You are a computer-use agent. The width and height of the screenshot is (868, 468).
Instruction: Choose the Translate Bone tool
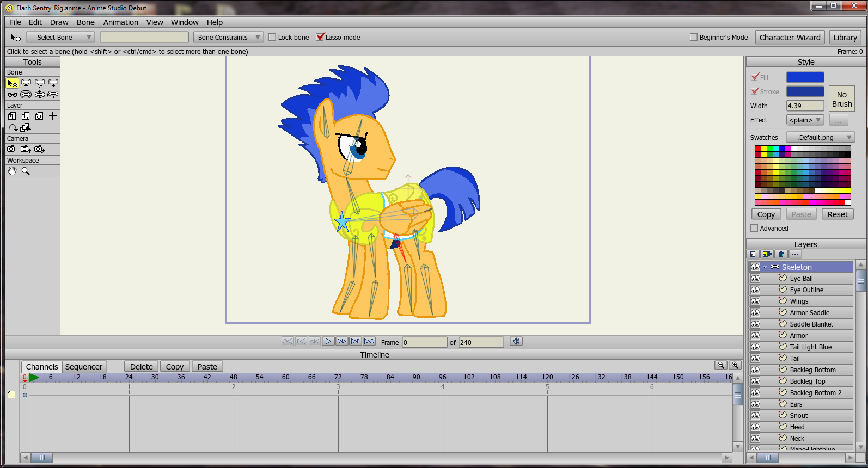tap(26, 83)
